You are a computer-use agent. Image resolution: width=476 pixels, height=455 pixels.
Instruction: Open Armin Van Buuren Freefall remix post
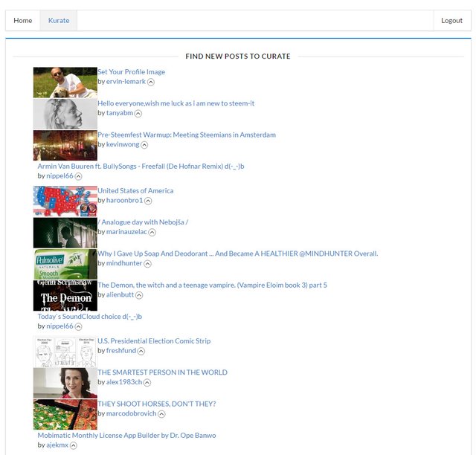coord(141,166)
